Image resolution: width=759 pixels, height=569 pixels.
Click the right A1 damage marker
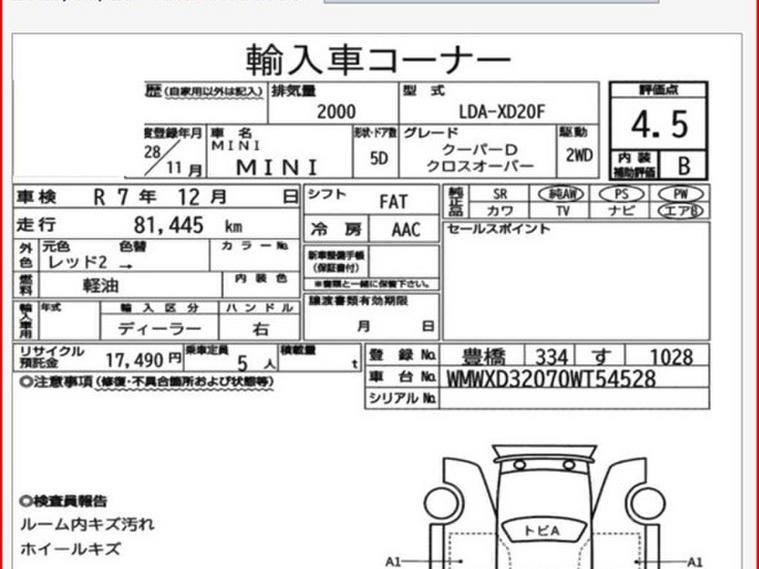[x=695, y=561]
